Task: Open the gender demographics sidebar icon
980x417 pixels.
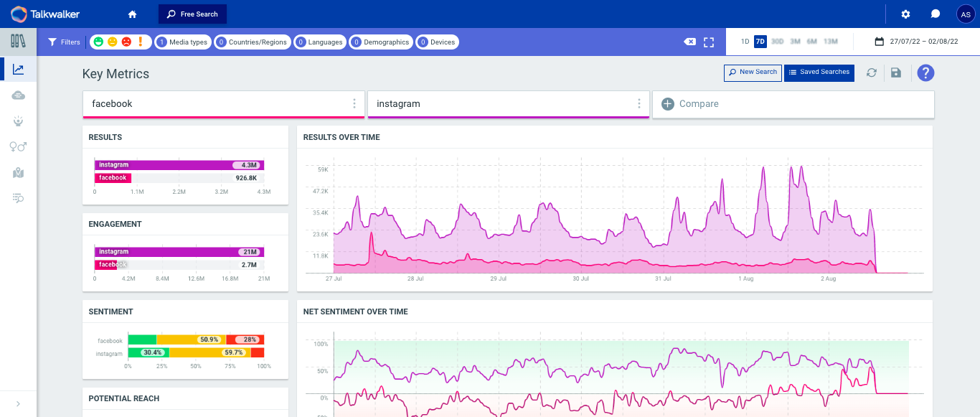Action: 18,146
